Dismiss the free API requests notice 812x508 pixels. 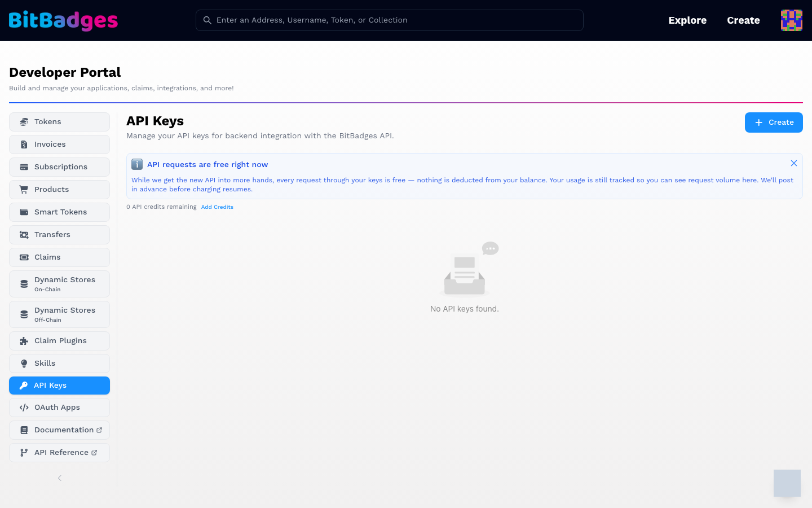coord(793,163)
